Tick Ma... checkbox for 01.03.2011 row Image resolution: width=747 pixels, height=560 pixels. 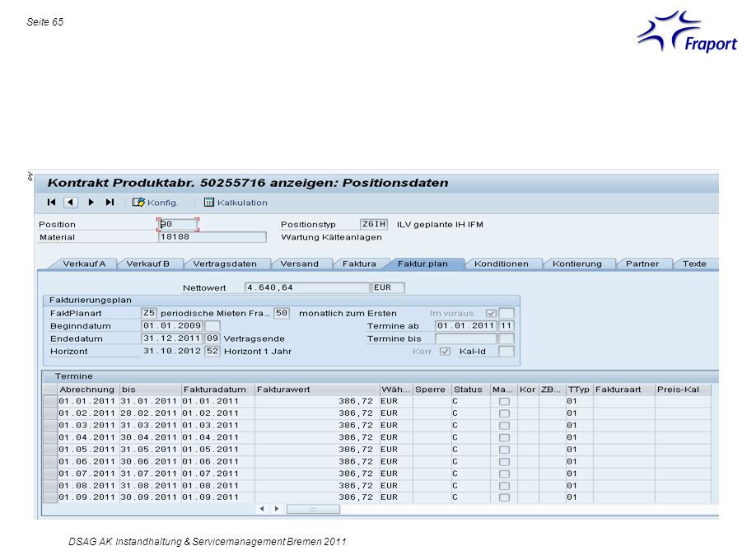coord(504,426)
